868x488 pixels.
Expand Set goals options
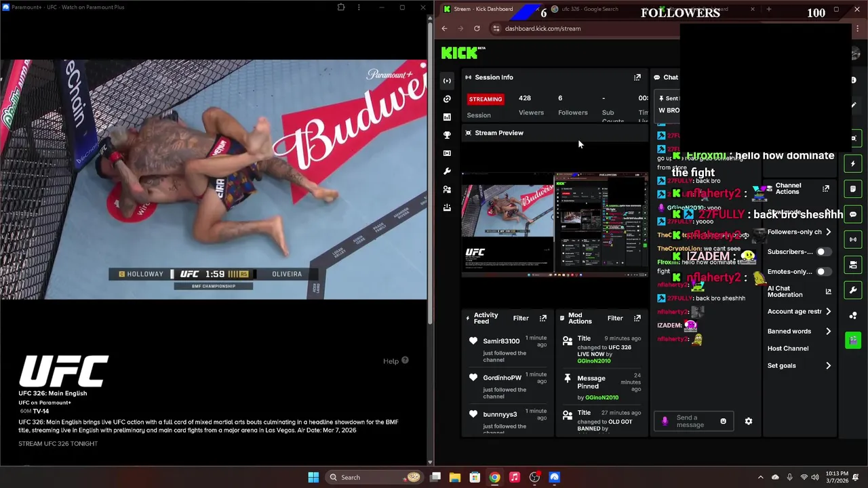[x=828, y=365]
